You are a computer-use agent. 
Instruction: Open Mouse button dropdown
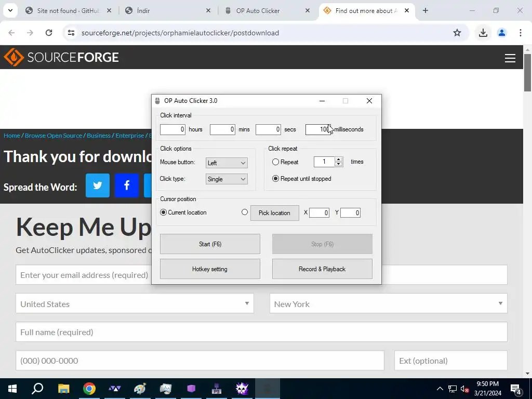pos(227,163)
